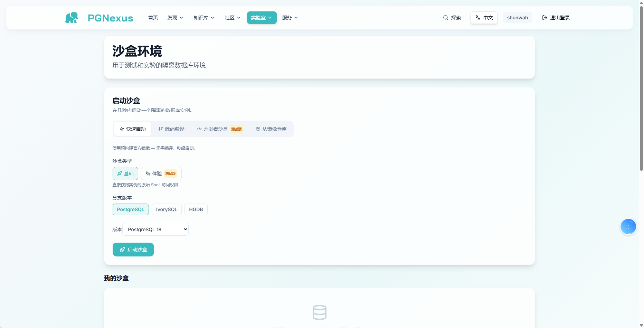This screenshot has width=644, height=328.
Task: Choose the IvorySQL branch
Action: click(167, 209)
